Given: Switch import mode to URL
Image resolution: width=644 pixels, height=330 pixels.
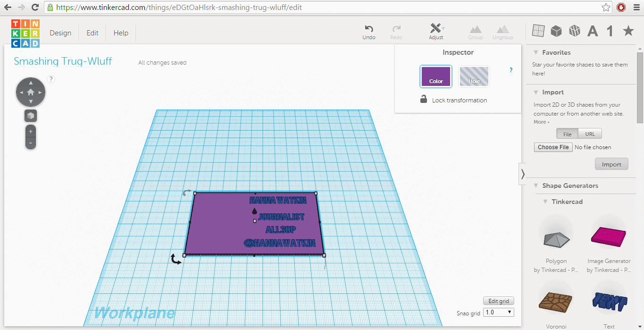Looking at the screenshot, I should coord(590,134).
